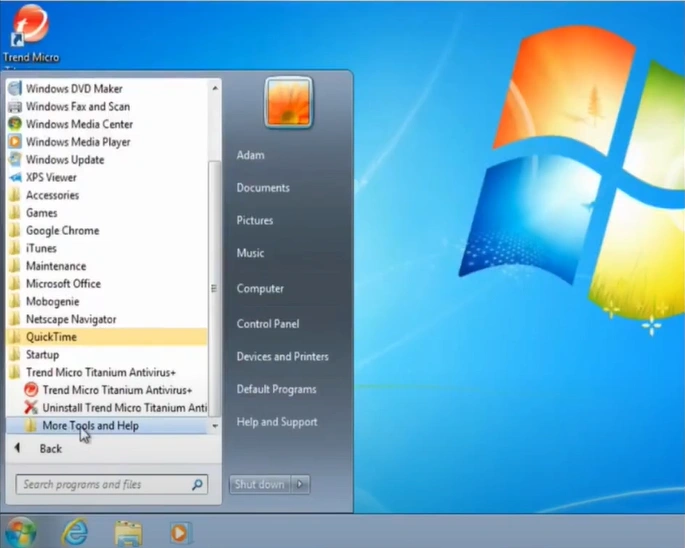Click programs list scrollbar up arrow

point(214,88)
